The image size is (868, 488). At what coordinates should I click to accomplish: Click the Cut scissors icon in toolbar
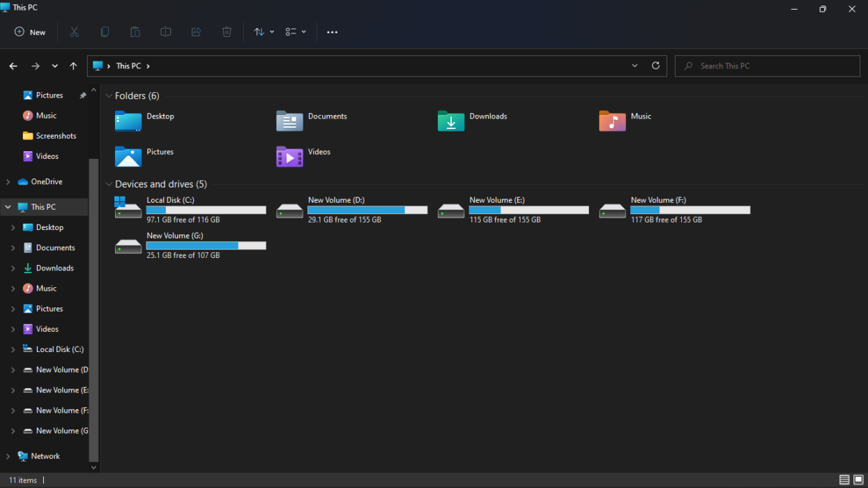74,32
